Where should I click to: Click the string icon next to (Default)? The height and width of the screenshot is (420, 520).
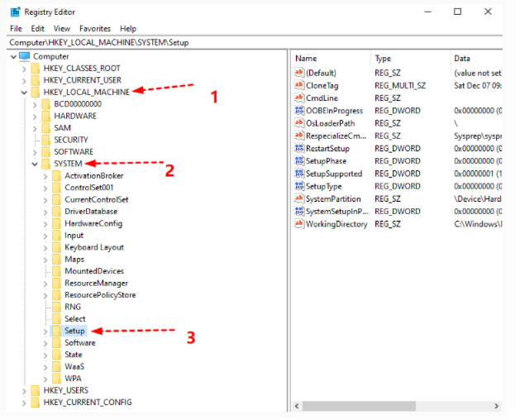point(299,73)
